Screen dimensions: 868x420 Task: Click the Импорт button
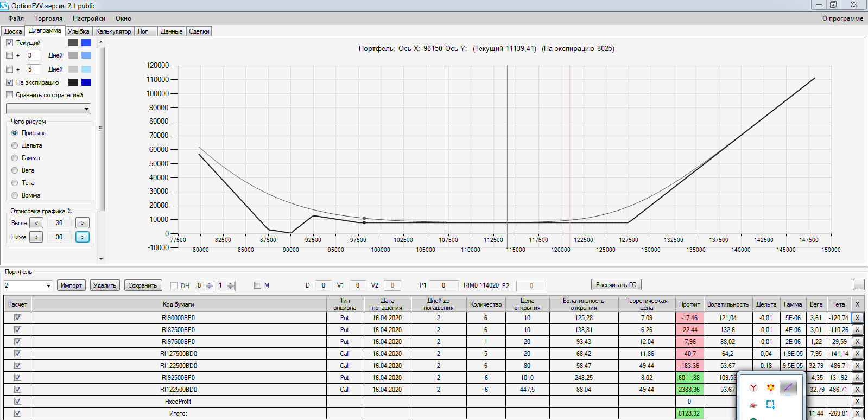coord(71,285)
